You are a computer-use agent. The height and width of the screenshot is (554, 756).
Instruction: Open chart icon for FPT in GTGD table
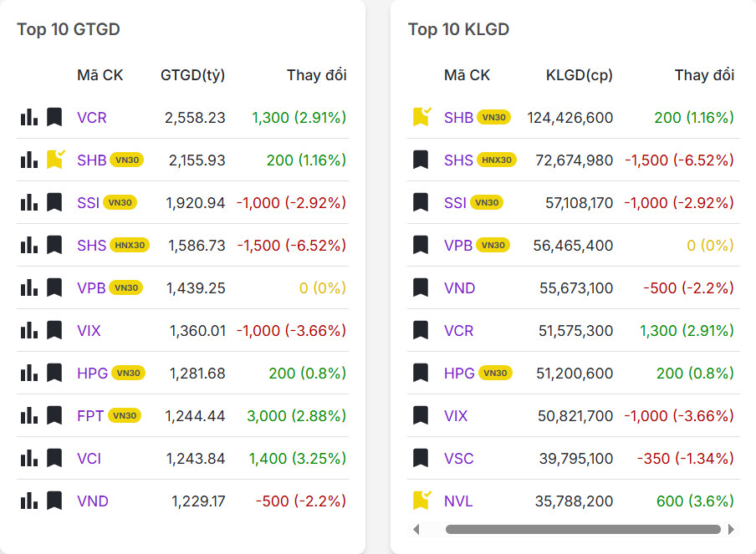[x=29, y=415]
